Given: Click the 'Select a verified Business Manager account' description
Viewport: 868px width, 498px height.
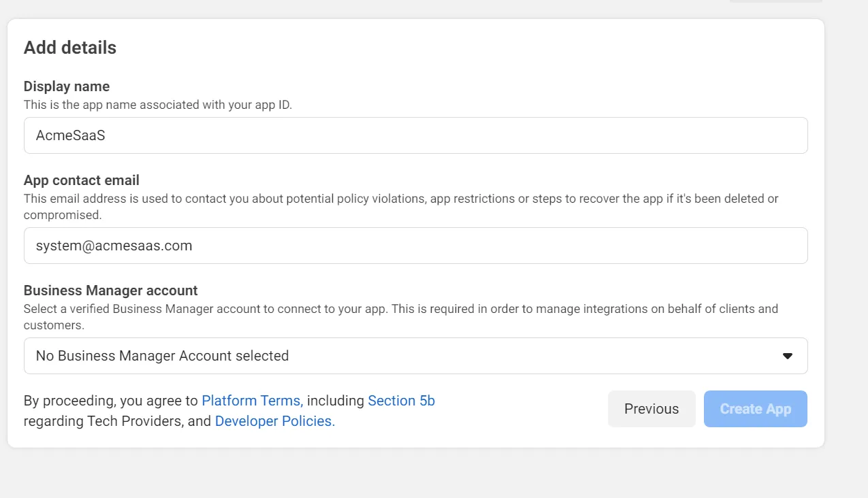Looking at the screenshot, I should pyautogui.click(x=401, y=317).
